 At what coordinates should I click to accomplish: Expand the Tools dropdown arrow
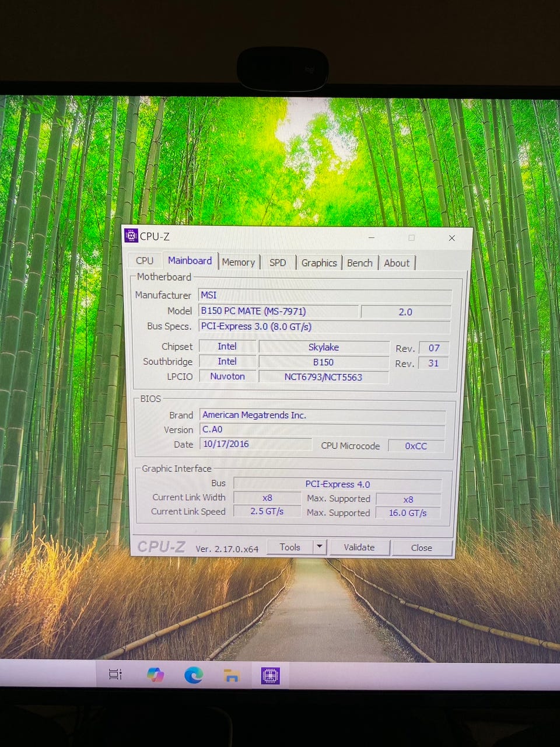click(319, 547)
